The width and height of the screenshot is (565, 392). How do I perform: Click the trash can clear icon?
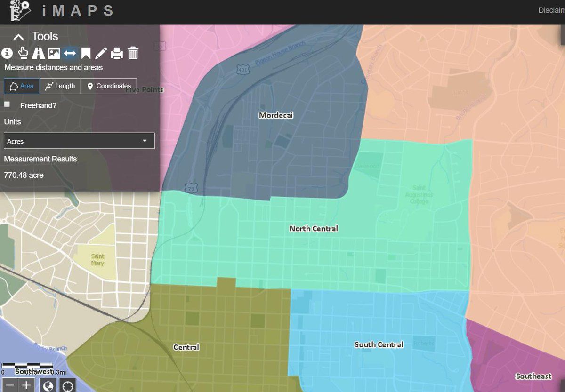click(x=133, y=53)
